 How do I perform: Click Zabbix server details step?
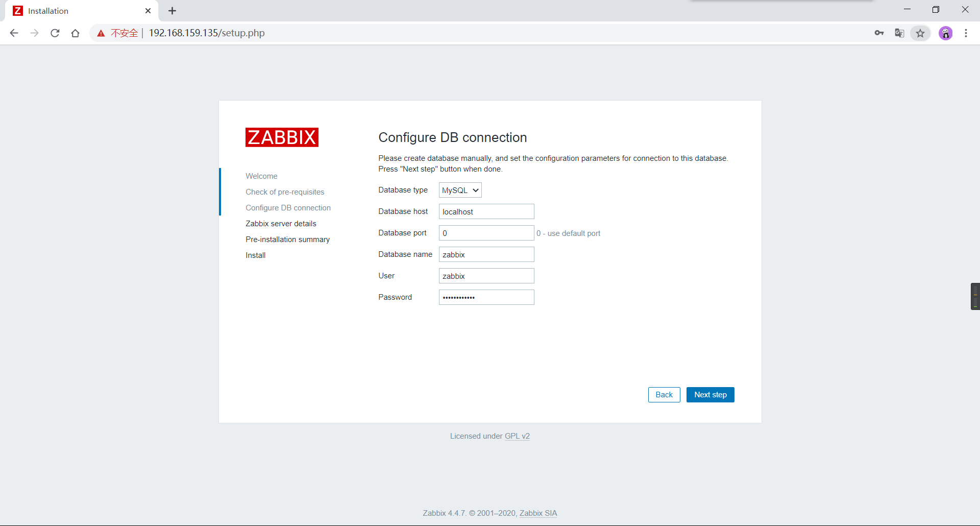point(281,224)
